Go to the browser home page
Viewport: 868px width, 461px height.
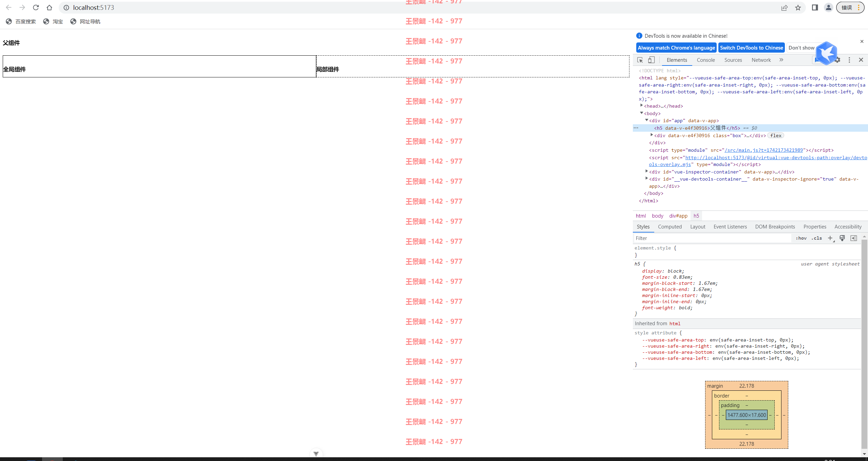[49, 7]
